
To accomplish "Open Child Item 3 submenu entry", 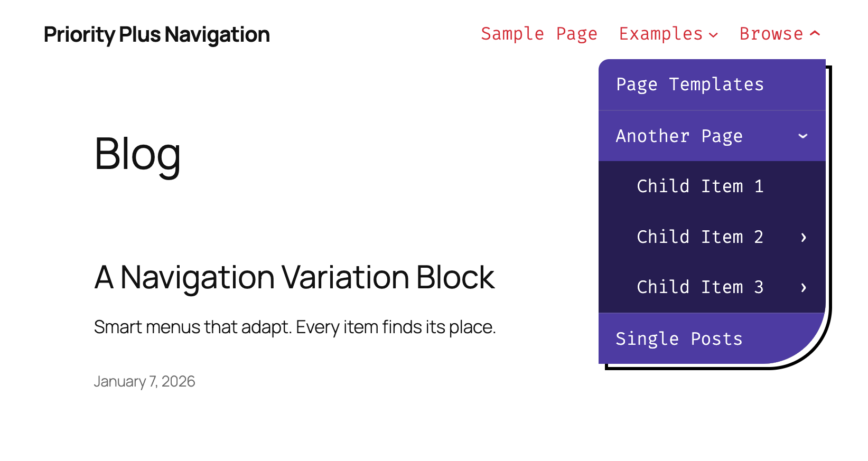I will (x=700, y=287).
